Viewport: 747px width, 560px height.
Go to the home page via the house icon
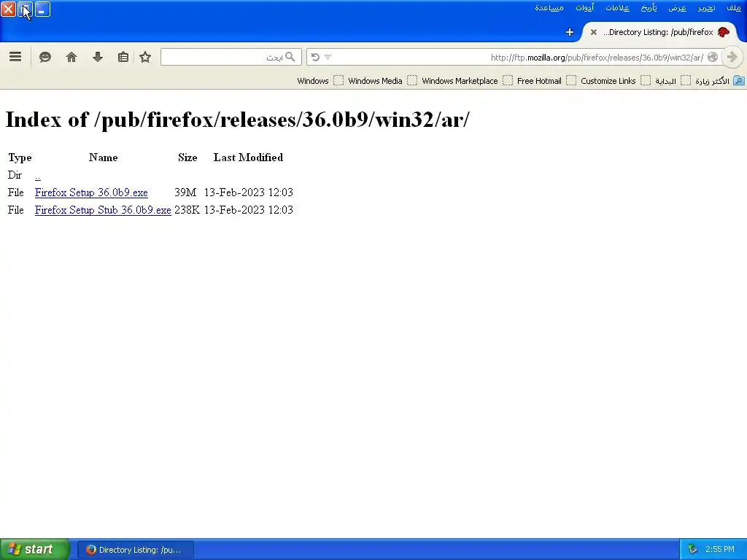[x=71, y=57]
